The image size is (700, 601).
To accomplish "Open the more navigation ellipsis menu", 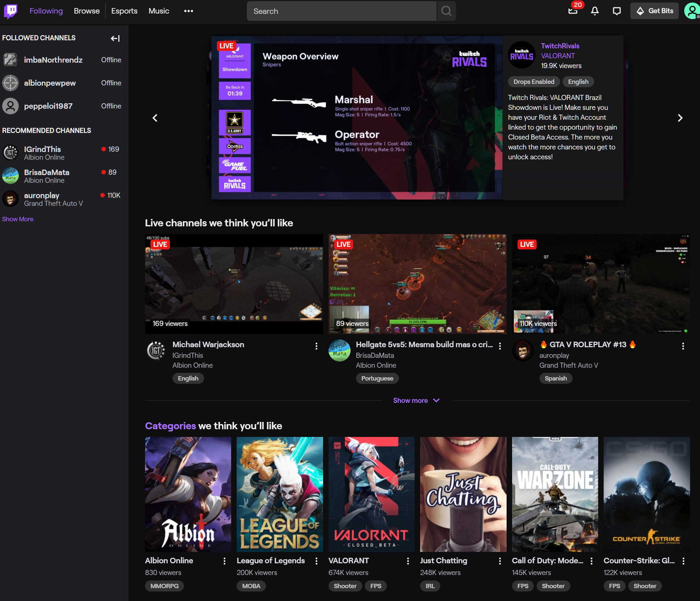I will pos(188,11).
